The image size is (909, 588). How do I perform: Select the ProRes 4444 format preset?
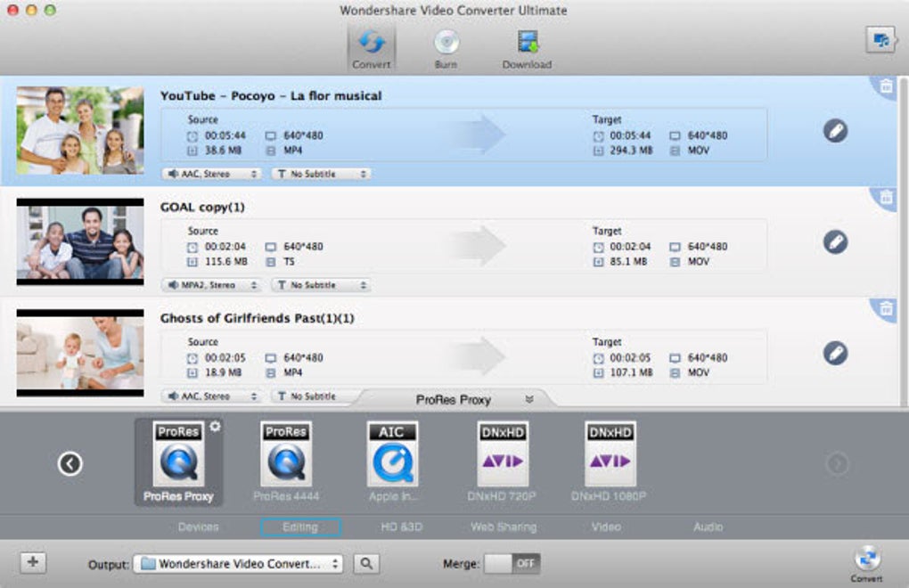[x=286, y=461]
